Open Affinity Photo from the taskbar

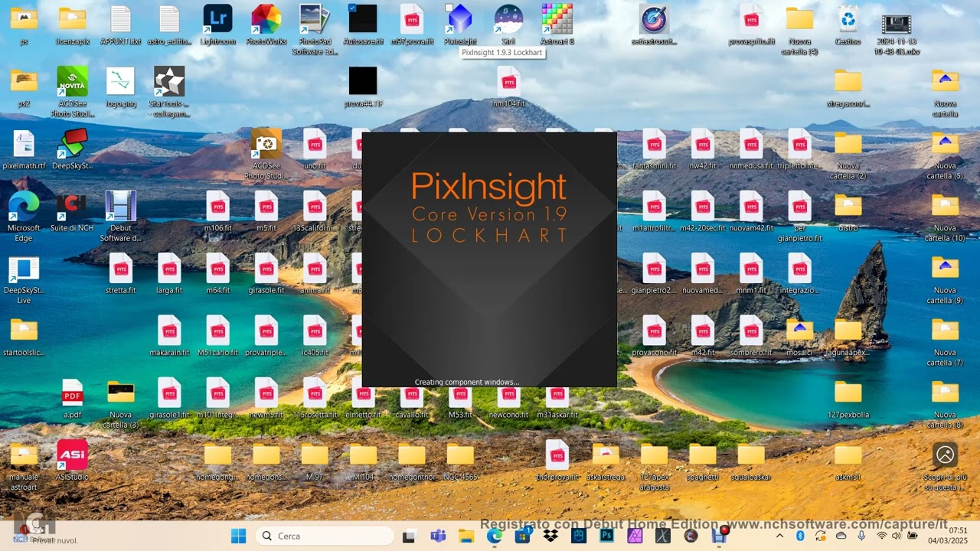click(x=635, y=536)
